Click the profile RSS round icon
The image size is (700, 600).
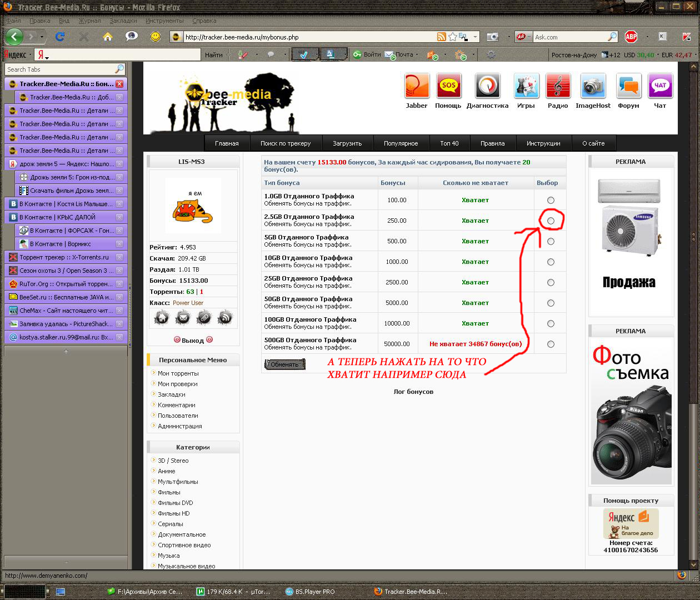pos(225,318)
